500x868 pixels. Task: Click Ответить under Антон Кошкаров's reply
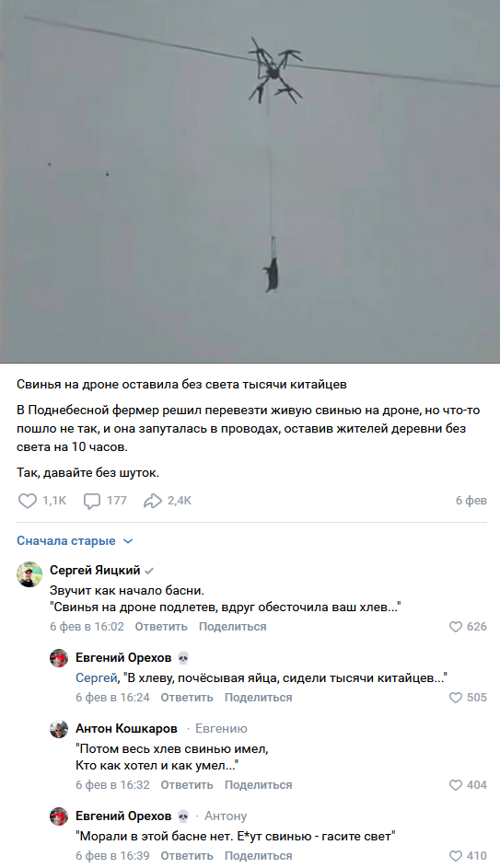tap(187, 785)
